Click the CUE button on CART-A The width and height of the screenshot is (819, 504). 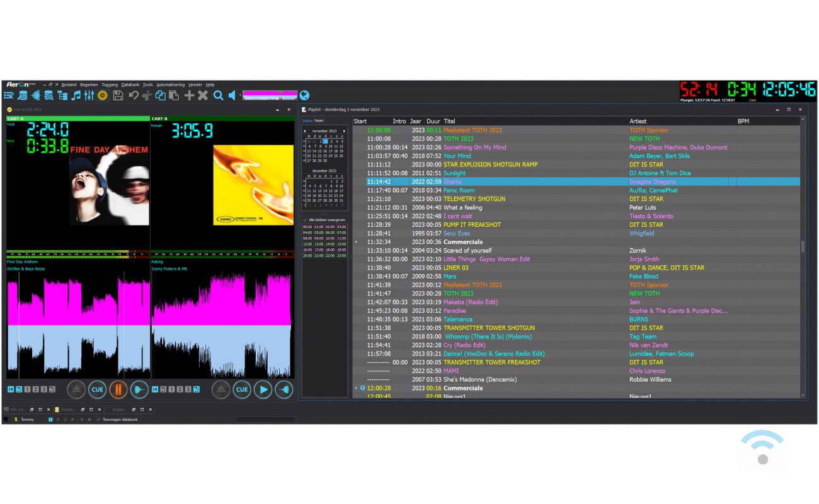tap(97, 389)
